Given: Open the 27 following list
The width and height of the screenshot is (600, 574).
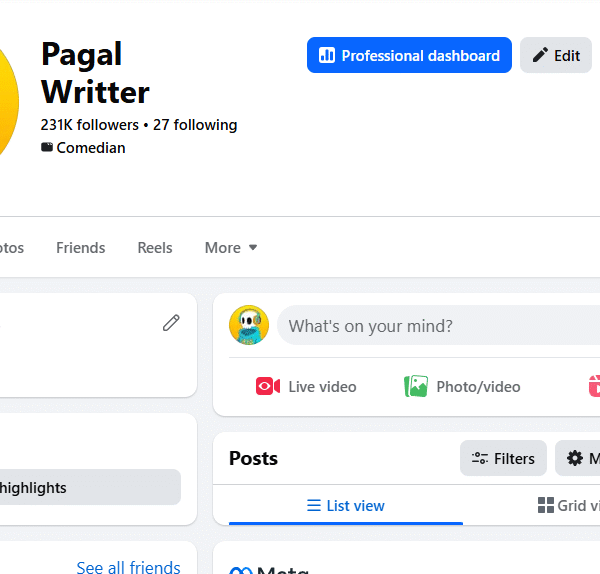Looking at the screenshot, I should 195,125.
